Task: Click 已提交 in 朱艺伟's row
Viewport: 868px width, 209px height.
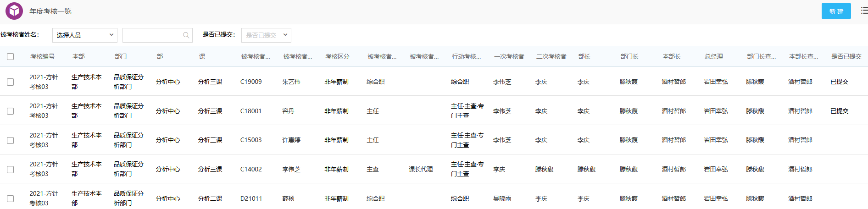Action: [840, 82]
